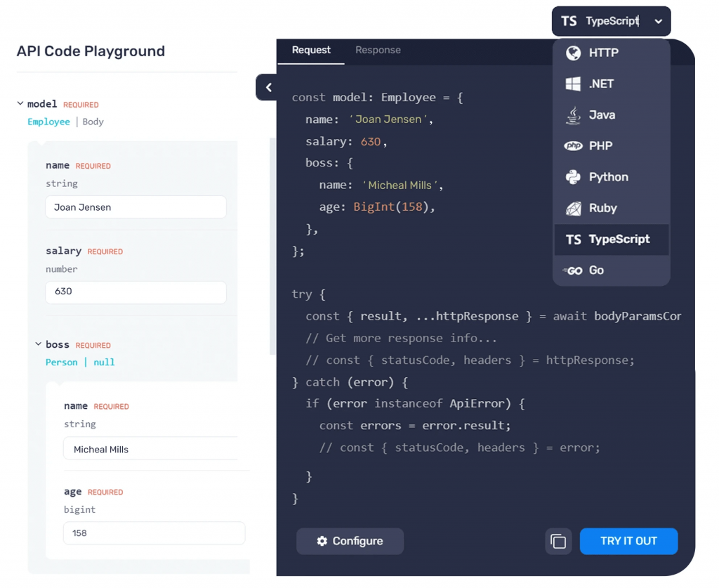Click the TRY IT OUT button
719x588 pixels.
click(628, 541)
